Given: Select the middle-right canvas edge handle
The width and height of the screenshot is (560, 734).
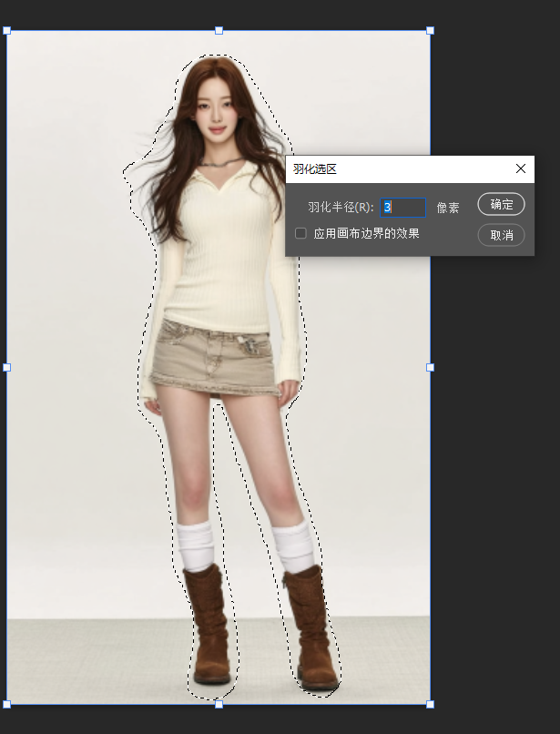Looking at the screenshot, I should point(430,367).
